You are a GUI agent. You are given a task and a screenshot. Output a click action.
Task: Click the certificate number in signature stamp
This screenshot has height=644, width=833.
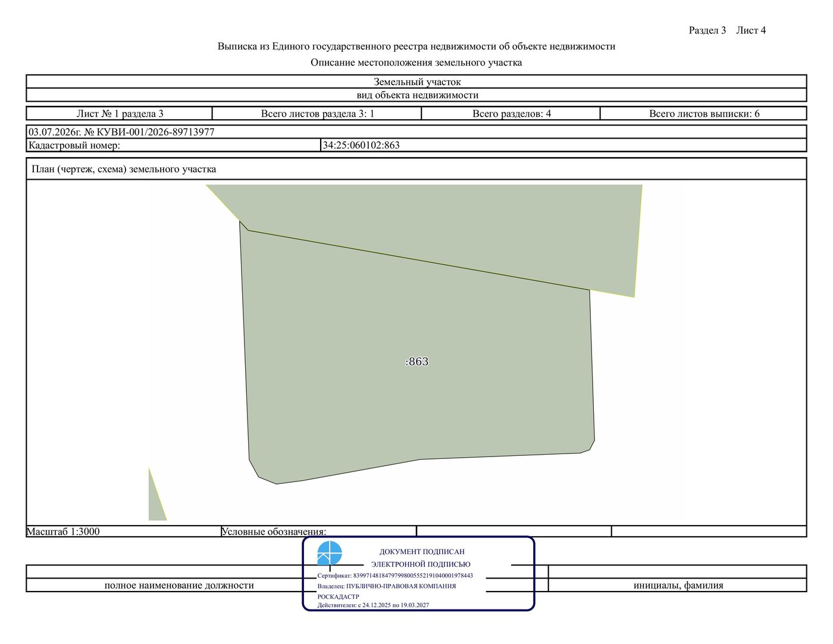click(413, 576)
